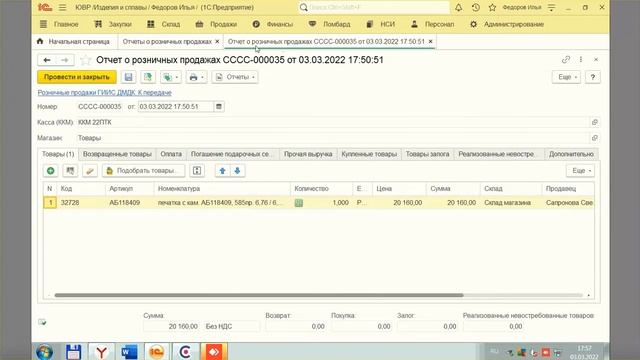Open the Отчеты dropdown
The image size is (640, 360).
pyautogui.click(x=235, y=77)
